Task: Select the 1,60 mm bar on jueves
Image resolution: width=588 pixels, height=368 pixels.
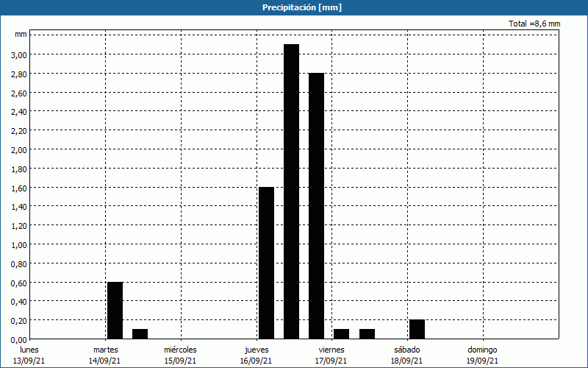Action: point(266,263)
